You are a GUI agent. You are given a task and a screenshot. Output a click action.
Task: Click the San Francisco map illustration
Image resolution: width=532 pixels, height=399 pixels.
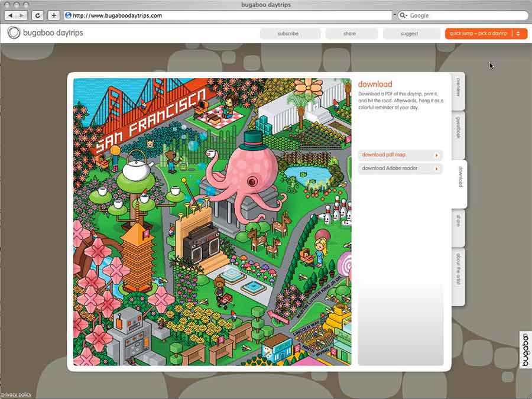(212, 222)
